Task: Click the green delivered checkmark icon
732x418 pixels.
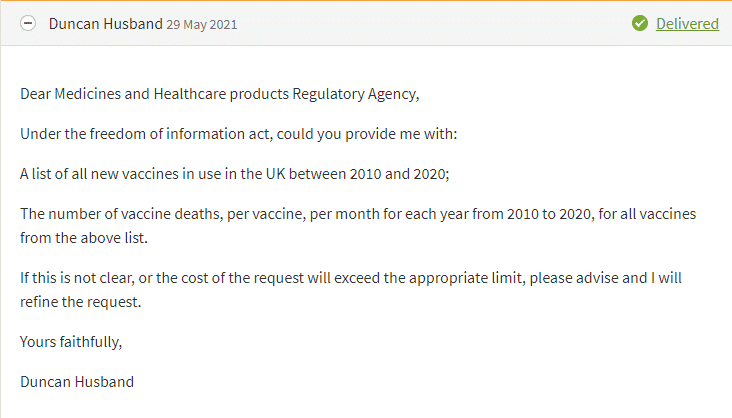Action: click(x=640, y=23)
